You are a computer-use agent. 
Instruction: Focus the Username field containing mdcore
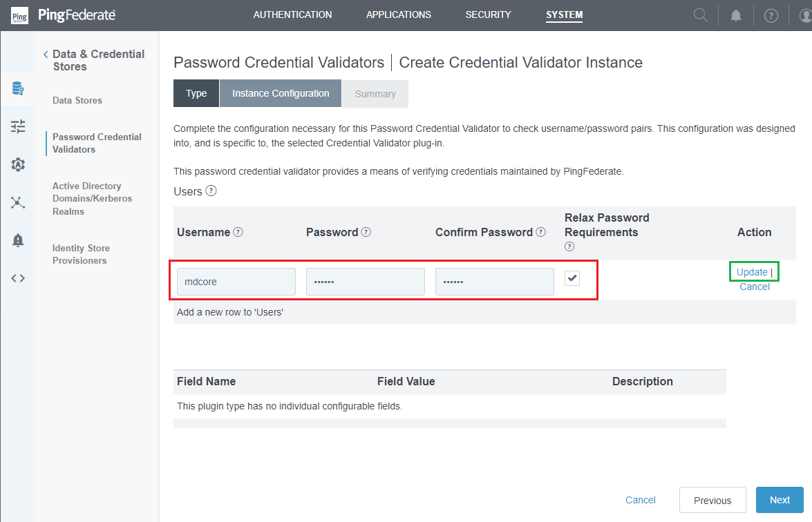(236, 282)
